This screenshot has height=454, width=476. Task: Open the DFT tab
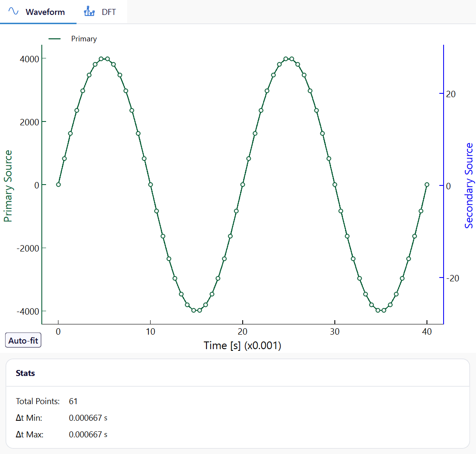coord(102,12)
